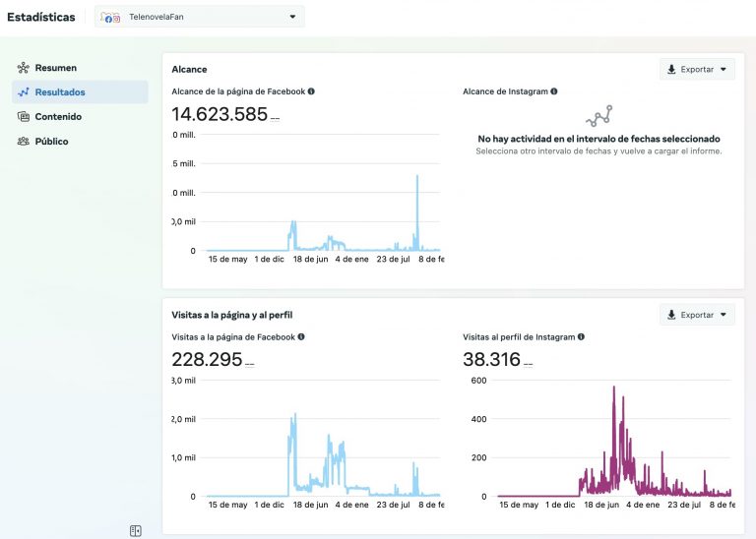
Task: Show info for Alcance de Instagram
Action: click(x=554, y=91)
